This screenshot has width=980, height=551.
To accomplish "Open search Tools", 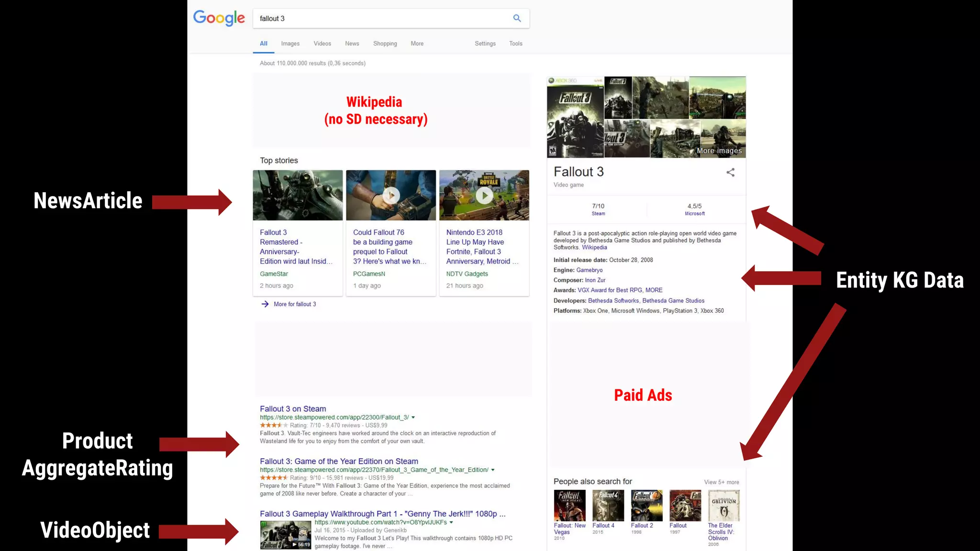I will 515,44.
